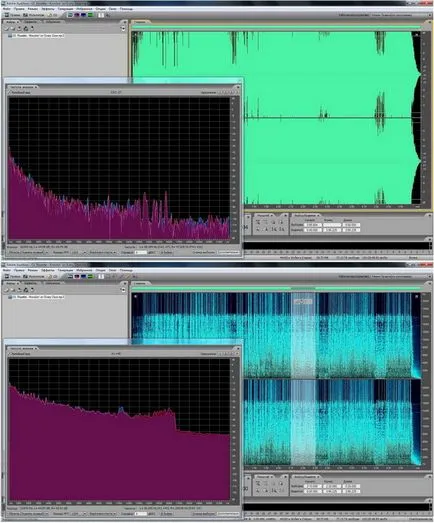Open the Избранное tab in upper left panel
The image size is (434, 523).
[x=52, y=22]
